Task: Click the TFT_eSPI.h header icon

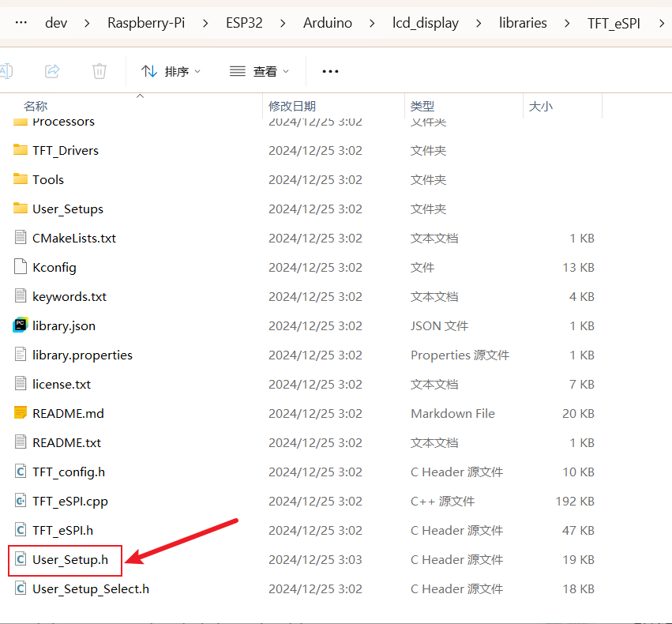Action: (x=21, y=530)
